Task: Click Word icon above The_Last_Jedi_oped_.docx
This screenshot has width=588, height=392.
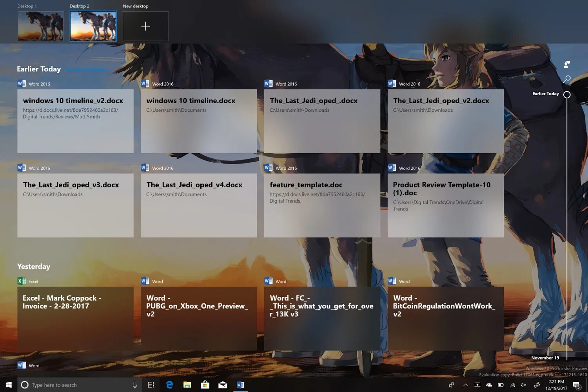Action: click(269, 83)
